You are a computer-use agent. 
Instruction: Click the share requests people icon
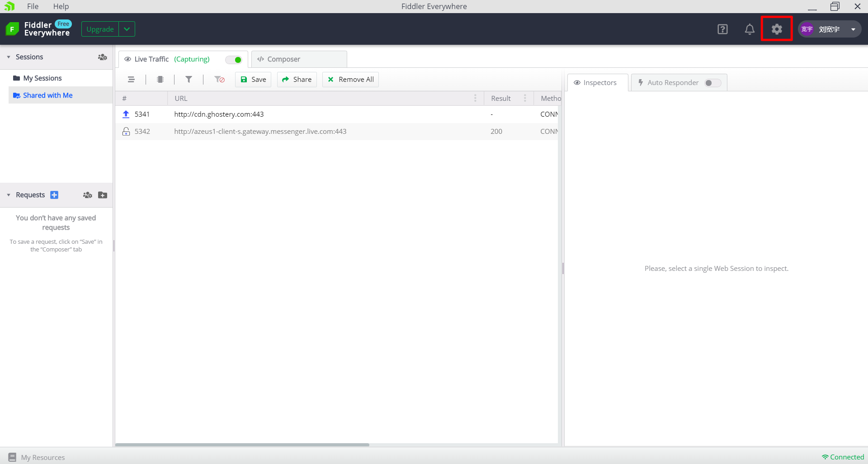(88, 195)
